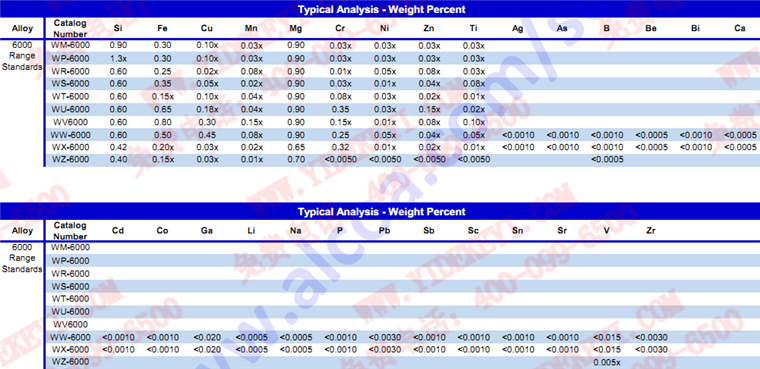Image resolution: width=760 pixels, height=369 pixels.
Task: Select WZ-6000 catalog number in top table
Action: pyautogui.click(x=70, y=159)
